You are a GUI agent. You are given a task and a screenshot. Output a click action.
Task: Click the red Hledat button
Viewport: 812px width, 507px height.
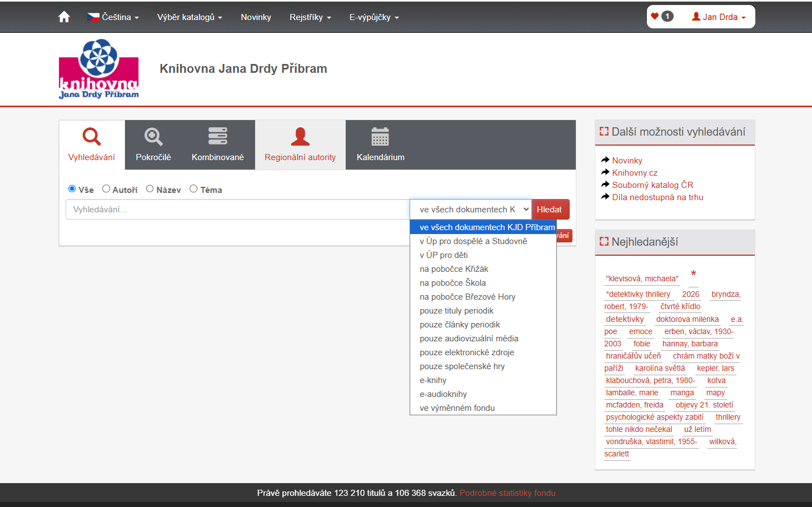click(x=550, y=210)
